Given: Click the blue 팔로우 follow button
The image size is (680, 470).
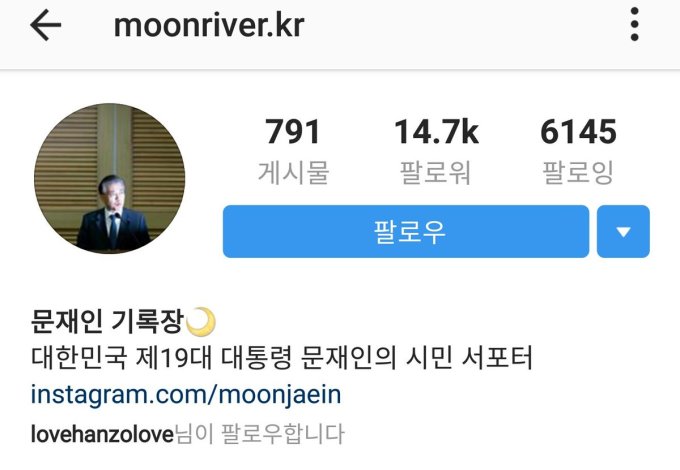Looking at the screenshot, I should tap(406, 232).
